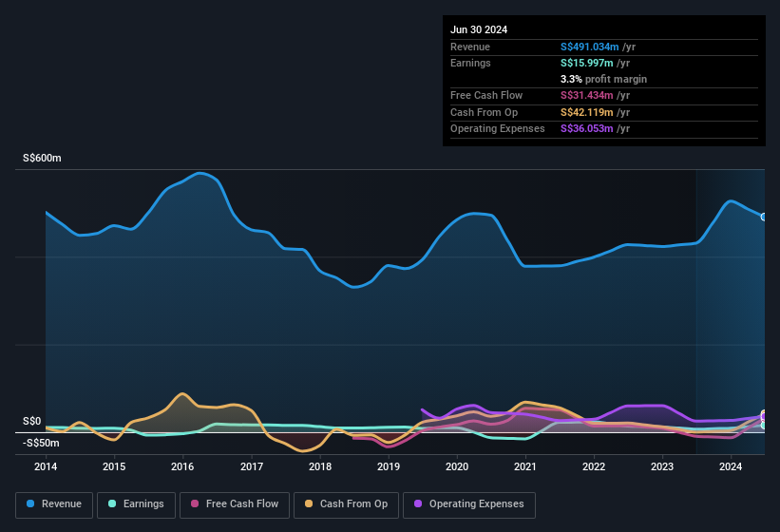Click the 2022 x-axis label
Screen dimensions: 780x532
[x=594, y=466]
